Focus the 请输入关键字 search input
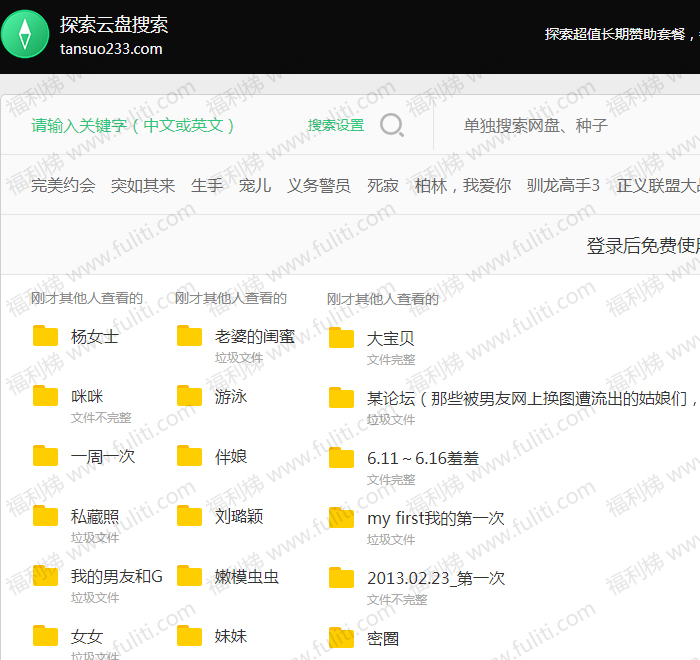The width and height of the screenshot is (700, 660). [135, 125]
